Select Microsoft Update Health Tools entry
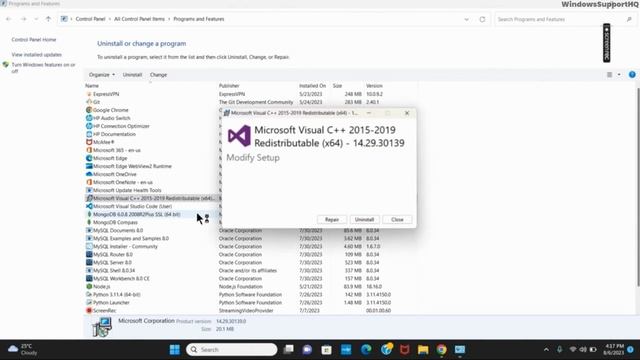The width and height of the screenshot is (640, 360). [127, 190]
